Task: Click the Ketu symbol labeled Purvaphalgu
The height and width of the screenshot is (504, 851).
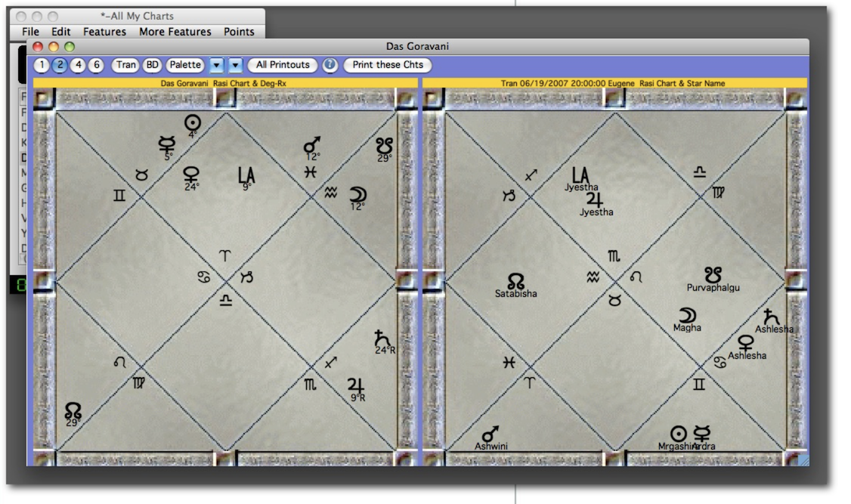Action: (712, 276)
